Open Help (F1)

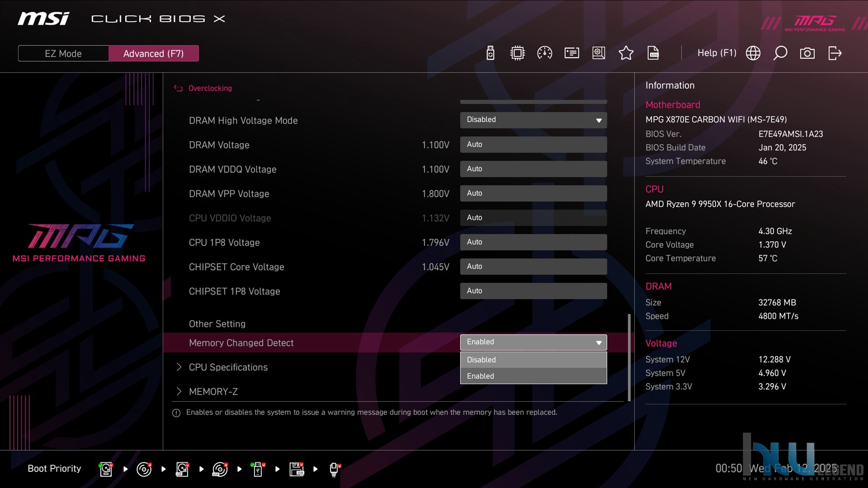717,53
